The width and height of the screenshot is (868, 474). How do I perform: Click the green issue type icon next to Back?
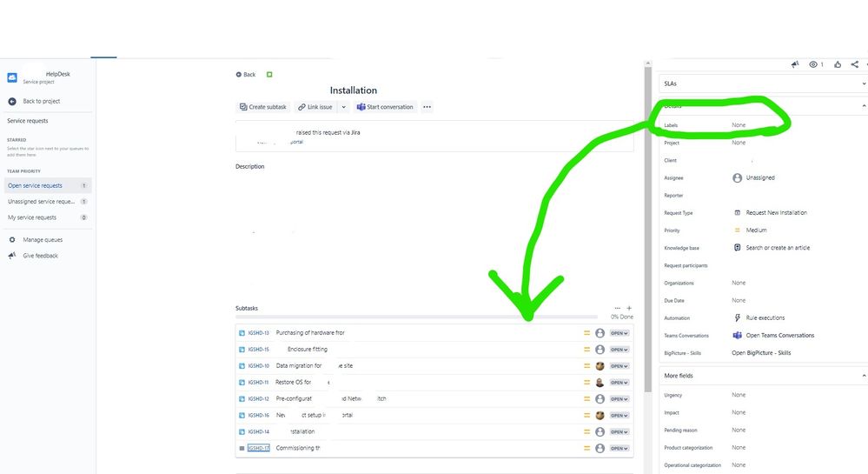point(269,74)
